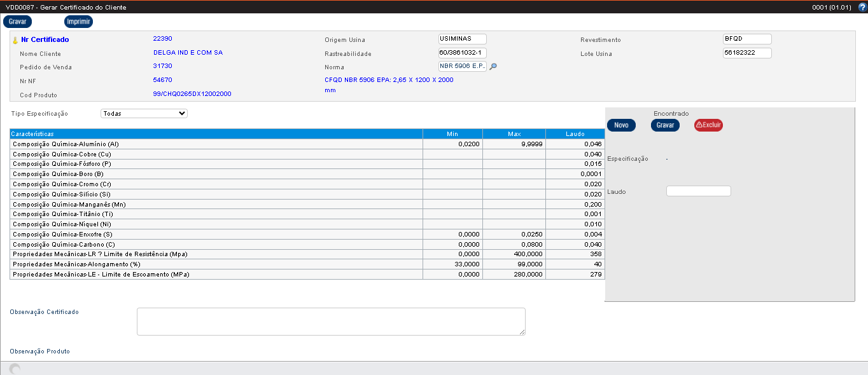868x375 pixels.
Task: Select the Revestimento input box
Action: pyautogui.click(x=747, y=39)
